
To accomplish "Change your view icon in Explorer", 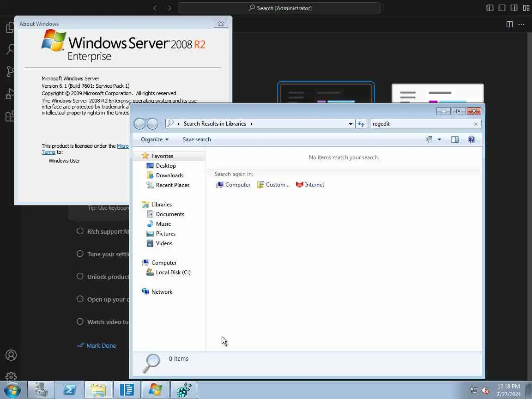I will click(x=429, y=139).
